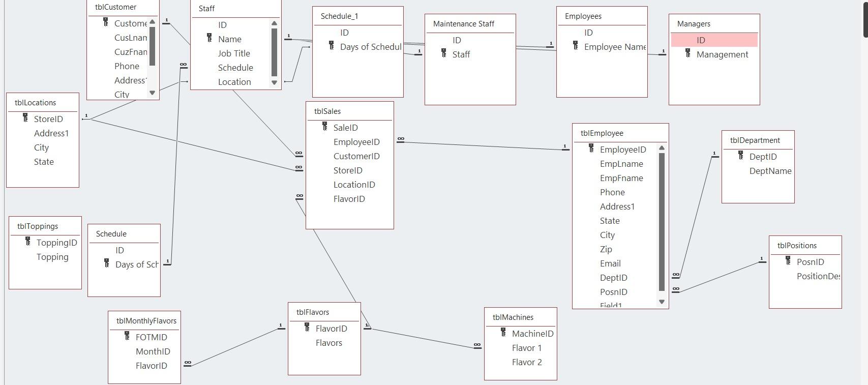Select ID field in Employees table
The width and height of the screenshot is (868, 385).
coord(588,33)
